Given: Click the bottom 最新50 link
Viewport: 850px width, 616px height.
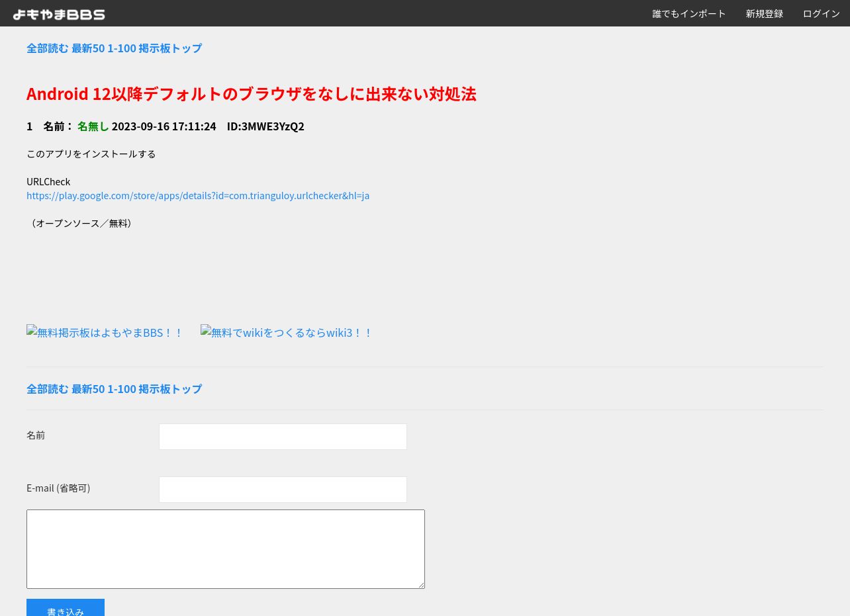Looking at the screenshot, I should coord(88,389).
